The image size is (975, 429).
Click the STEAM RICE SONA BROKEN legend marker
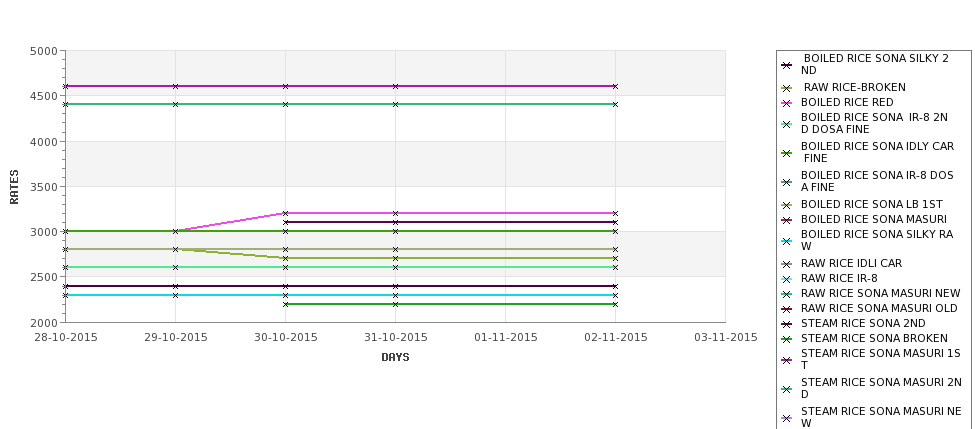[x=786, y=339]
